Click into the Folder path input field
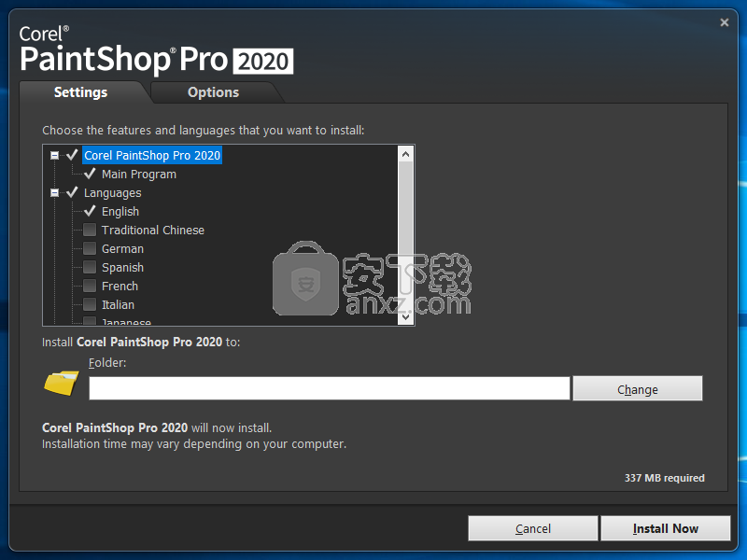The image size is (747, 560). [330, 388]
